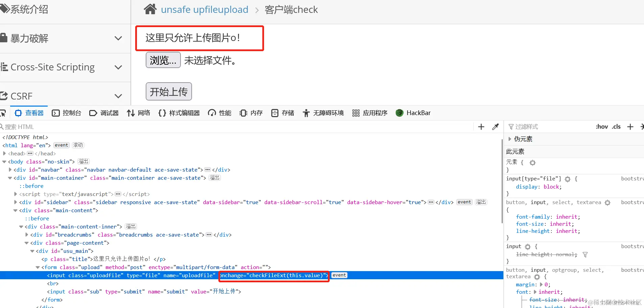
Task: Click the 过滤样式 filter styles field
Action: [x=549, y=127]
